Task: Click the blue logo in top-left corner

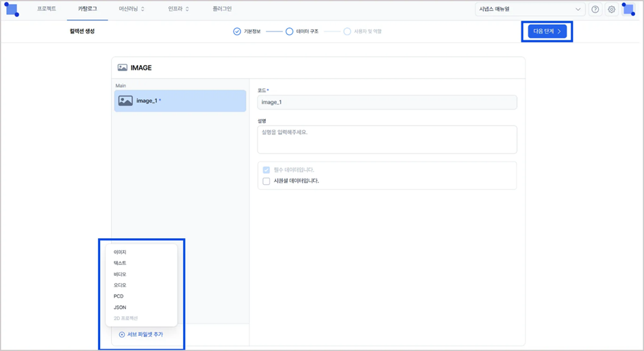Action: 12,10
